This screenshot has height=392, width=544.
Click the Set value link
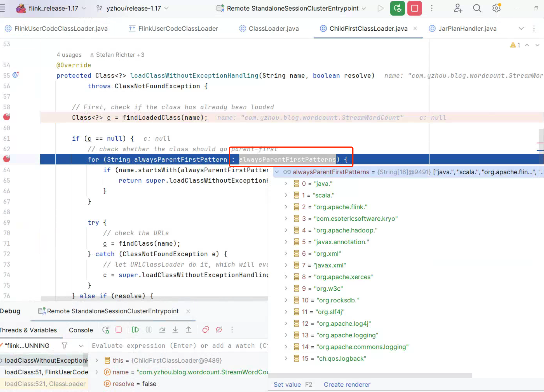287,384
